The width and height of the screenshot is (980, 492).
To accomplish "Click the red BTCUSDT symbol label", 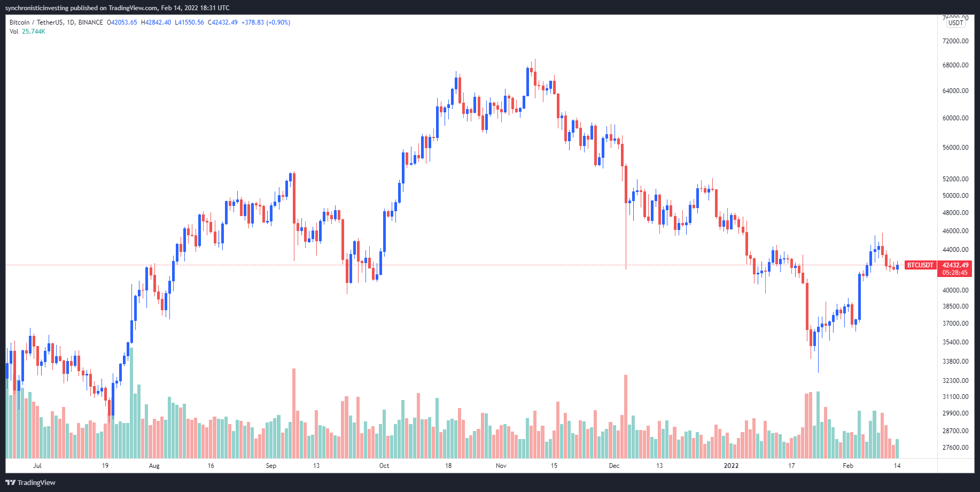I will point(920,265).
